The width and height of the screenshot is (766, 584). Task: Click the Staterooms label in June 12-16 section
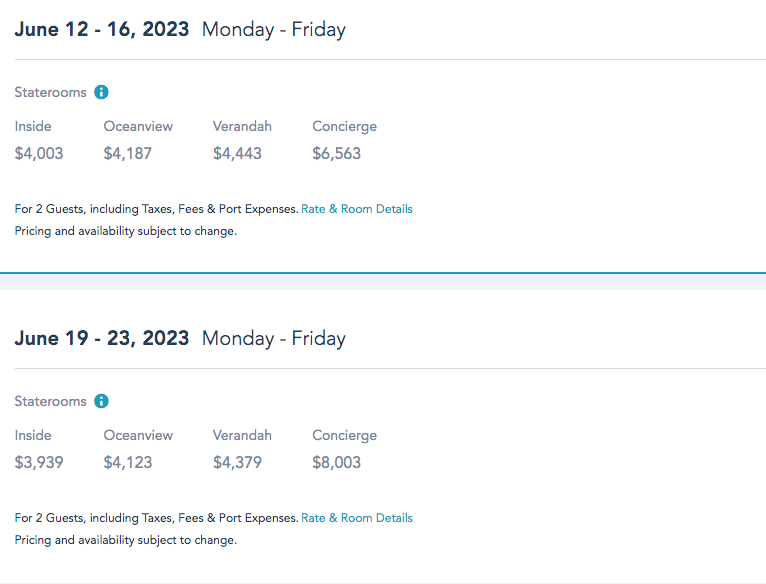pyautogui.click(x=50, y=92)
